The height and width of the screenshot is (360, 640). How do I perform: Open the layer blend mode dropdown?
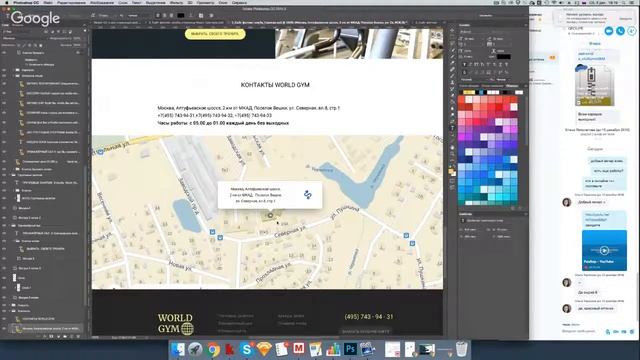[x=24, y=38]
